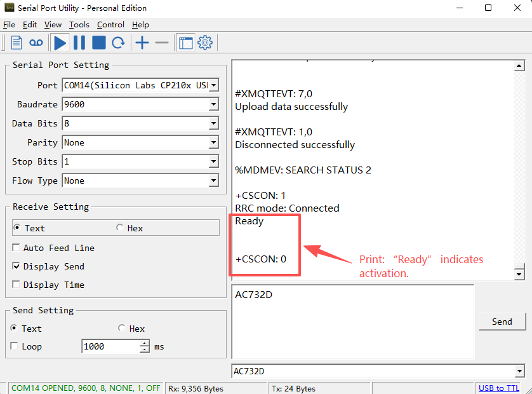The image size is (532, 394).
Task: Click the refresh circular arrow icon
Action: tap(119, 43)
